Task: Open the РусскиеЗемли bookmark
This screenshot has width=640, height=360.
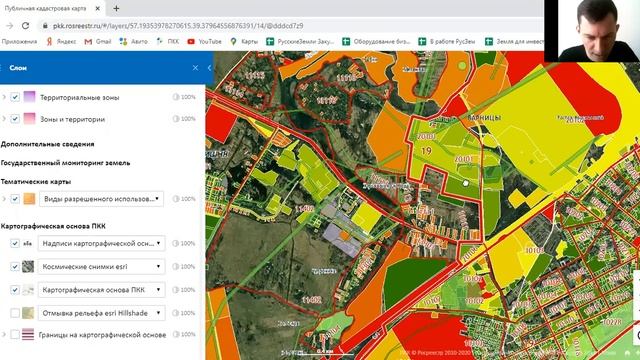Action: pyautogui.click(x=300, y=41)
